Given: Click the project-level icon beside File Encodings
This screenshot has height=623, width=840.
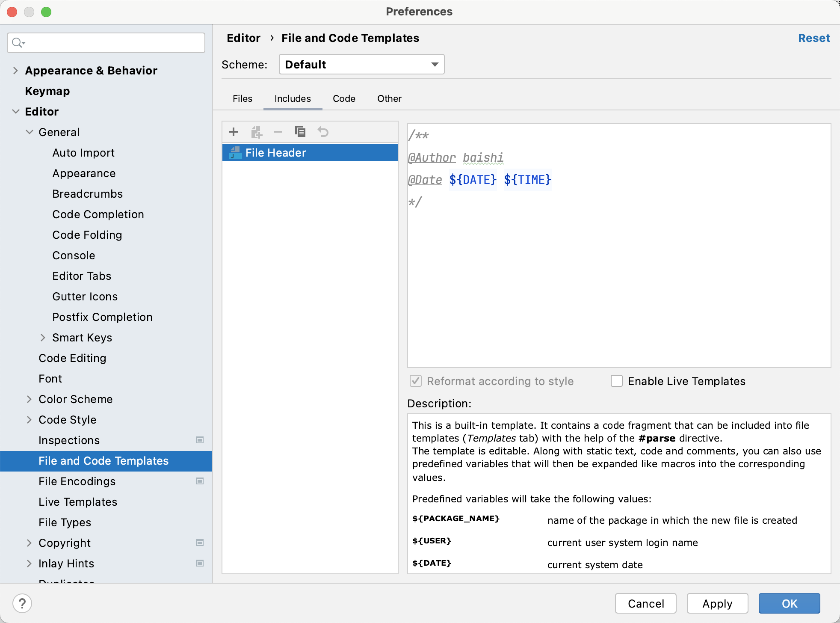Looking at the screenshot, I should point(200,481).
